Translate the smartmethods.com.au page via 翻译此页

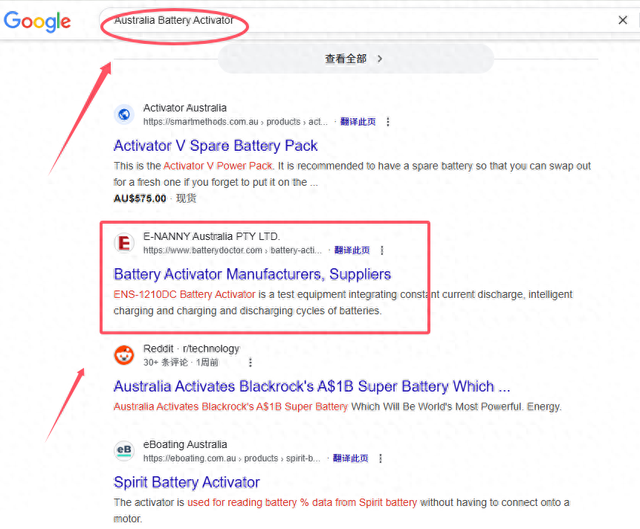click(x=358, y=122)
